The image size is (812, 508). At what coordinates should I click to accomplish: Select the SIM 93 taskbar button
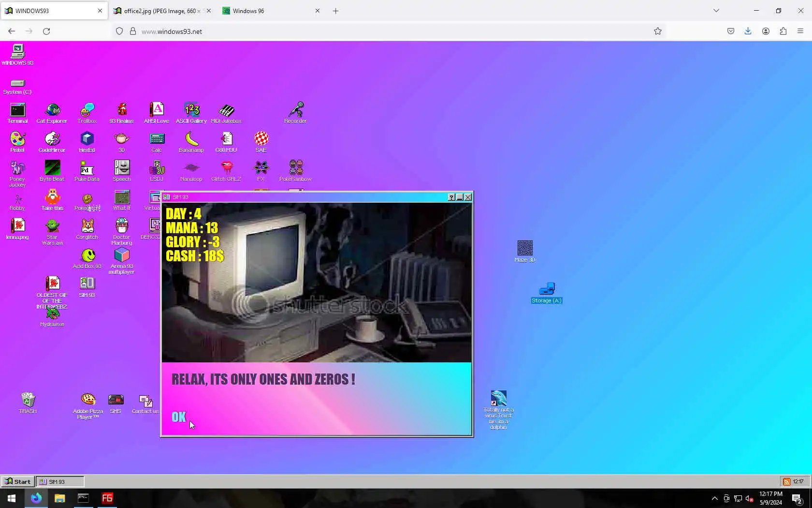coord(60,481)
